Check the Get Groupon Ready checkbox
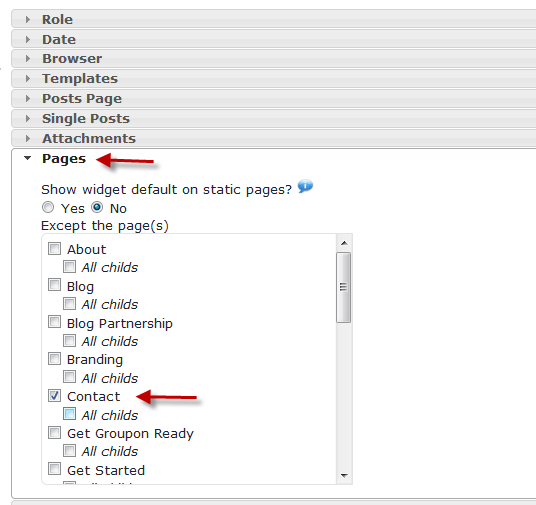Viewport: 536px width, 505px height. (54, 433)
